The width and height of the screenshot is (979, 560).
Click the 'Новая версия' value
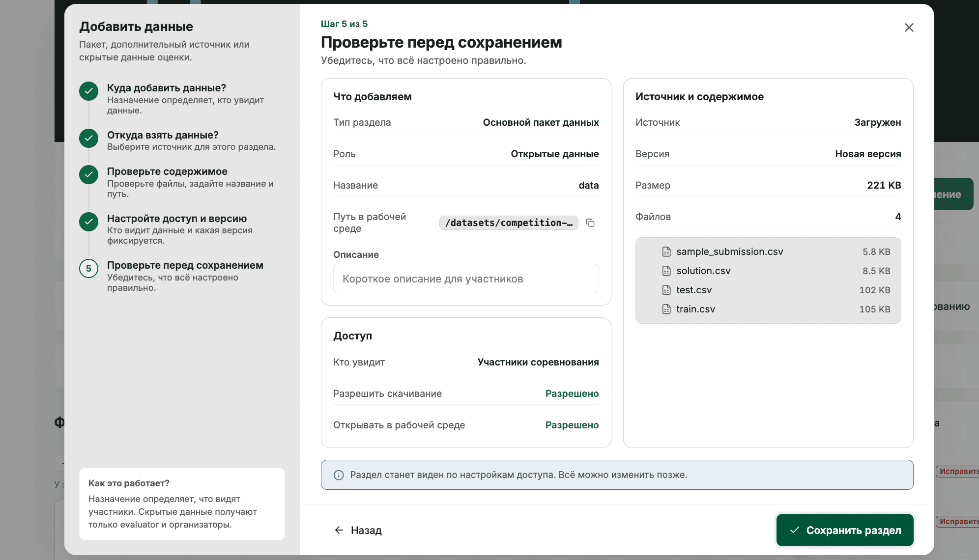[868, 154]
